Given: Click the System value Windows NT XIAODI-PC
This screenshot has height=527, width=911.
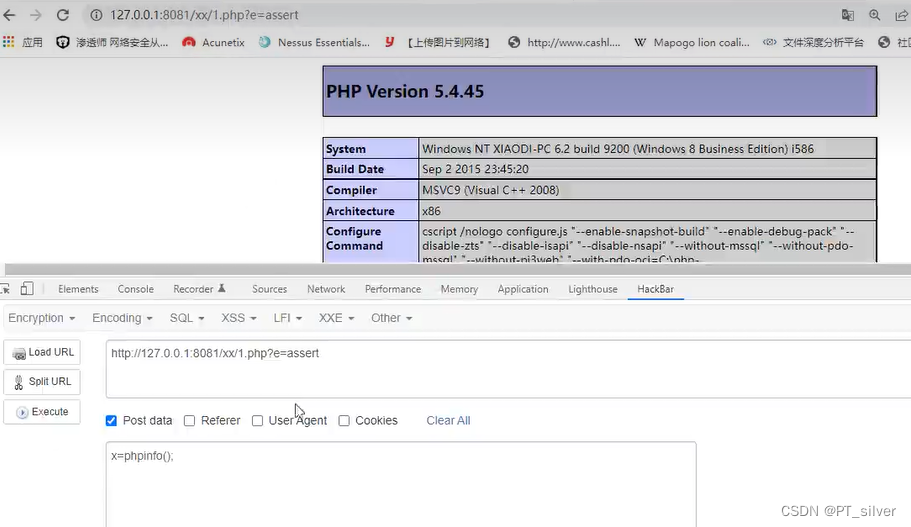Looking at the screenshot, I should tap(618, 149).
